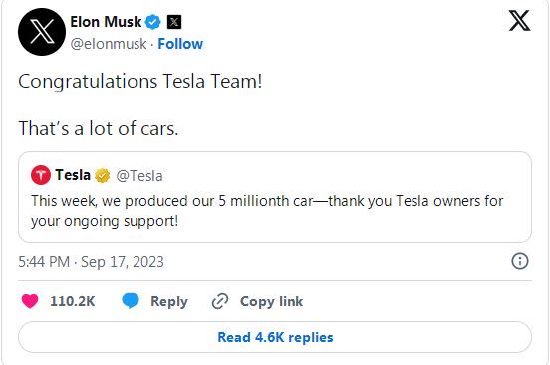
Task: Click the Reply label
Action: (x=169, y=302)
